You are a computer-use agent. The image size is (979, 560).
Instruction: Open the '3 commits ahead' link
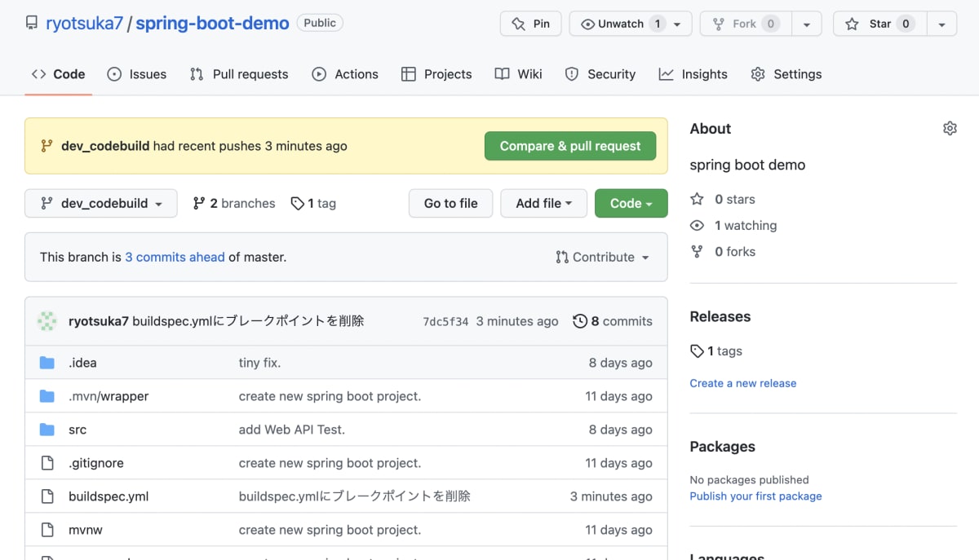tap(175, 257)
